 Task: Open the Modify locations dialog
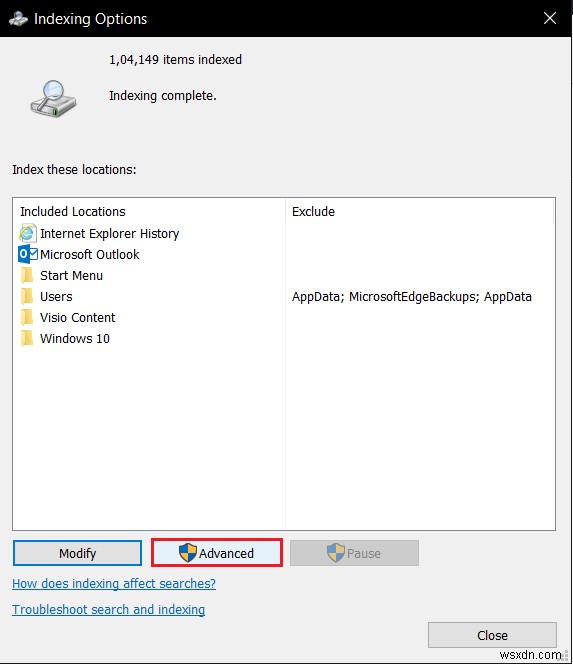[77, 553]
